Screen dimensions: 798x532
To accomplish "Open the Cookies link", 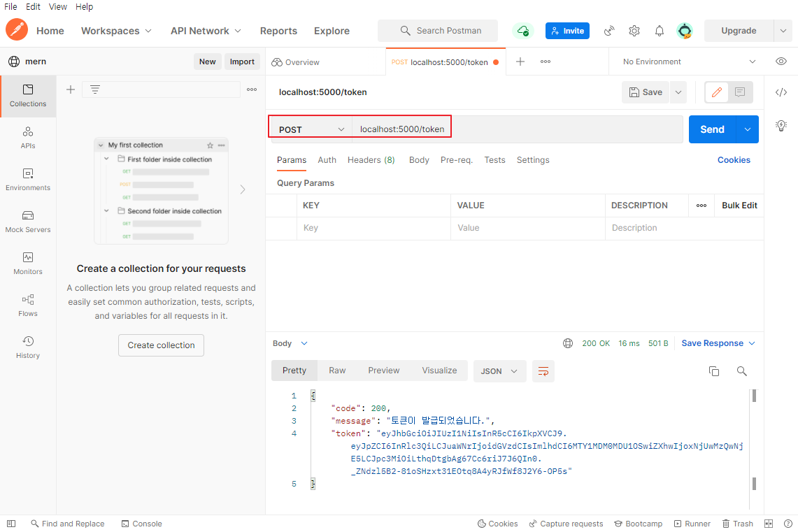I will [734, 159].
